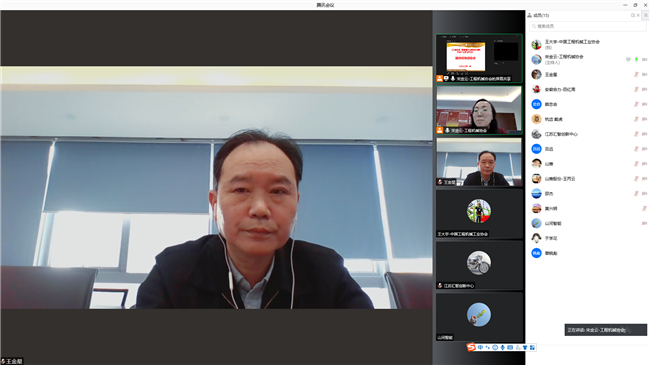Open the sidebar menu icon at panel top-right
Screen dimensions: 650x365
click(x=646, y=15)
